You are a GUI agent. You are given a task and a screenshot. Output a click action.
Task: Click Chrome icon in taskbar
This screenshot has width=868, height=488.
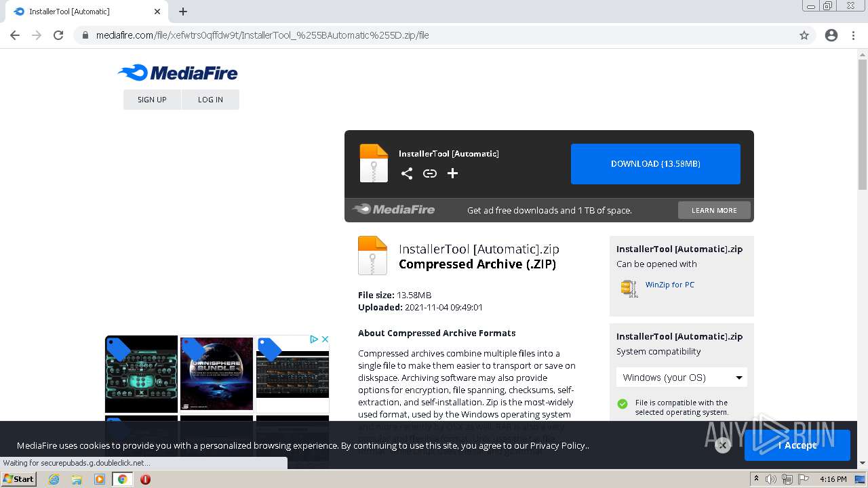(x=122, y=479)
